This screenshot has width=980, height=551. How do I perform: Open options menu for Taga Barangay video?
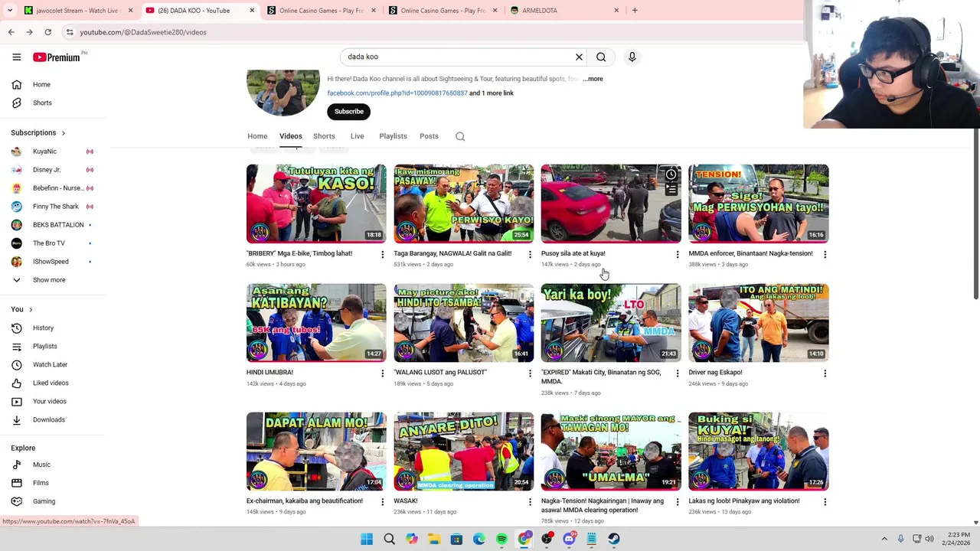530,254
